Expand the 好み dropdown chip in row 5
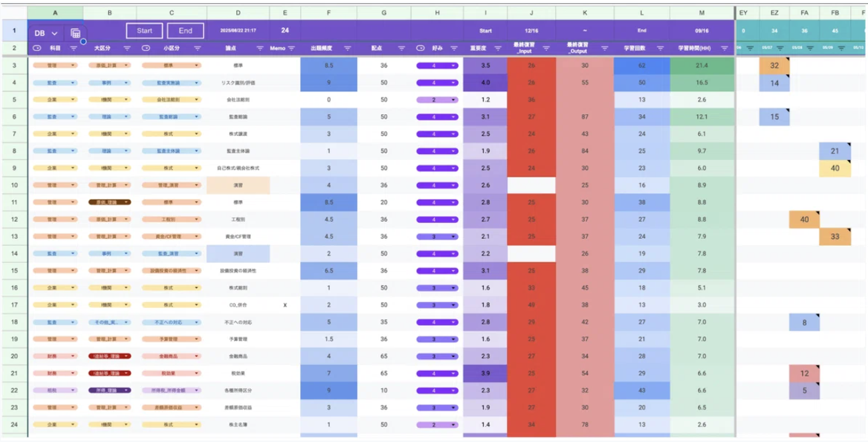This screenshot has width=868, height=446. click(x=437, y=100)
